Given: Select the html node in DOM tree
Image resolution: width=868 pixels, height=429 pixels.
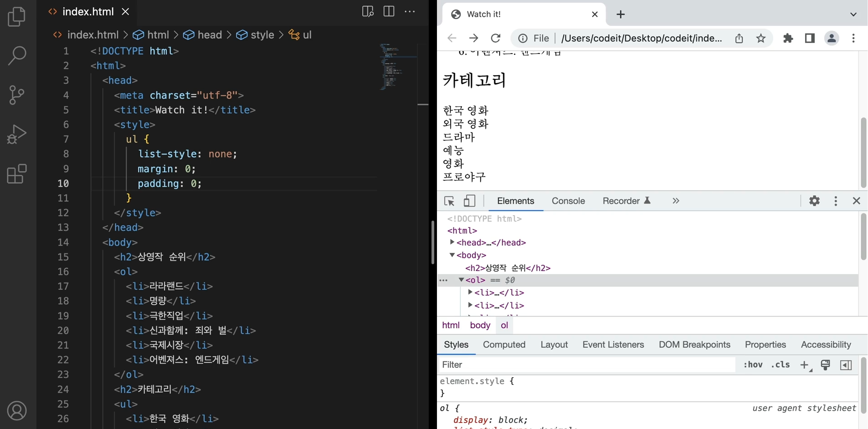Looking at the screenshot, I should tap(462, 231).
